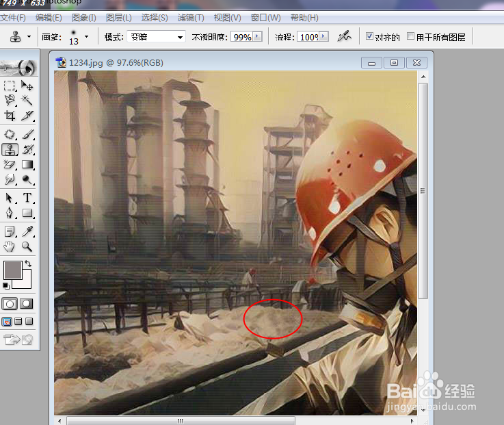
Task: Select the Type tool
Action: pyautogui.click(x=27, y=198)
